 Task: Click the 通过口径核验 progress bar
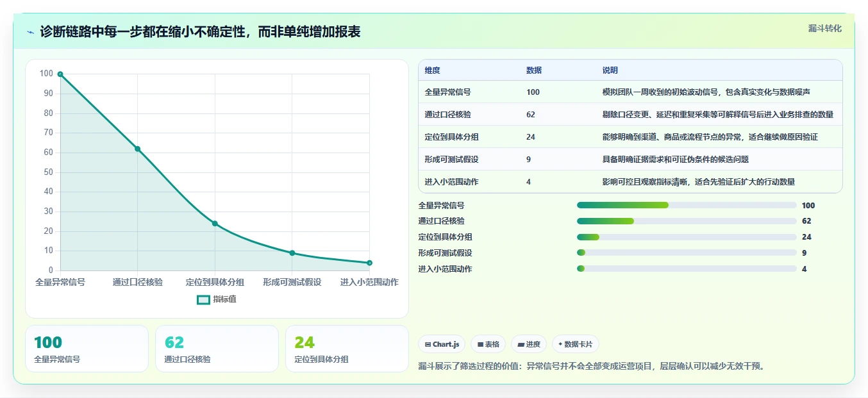687,221
